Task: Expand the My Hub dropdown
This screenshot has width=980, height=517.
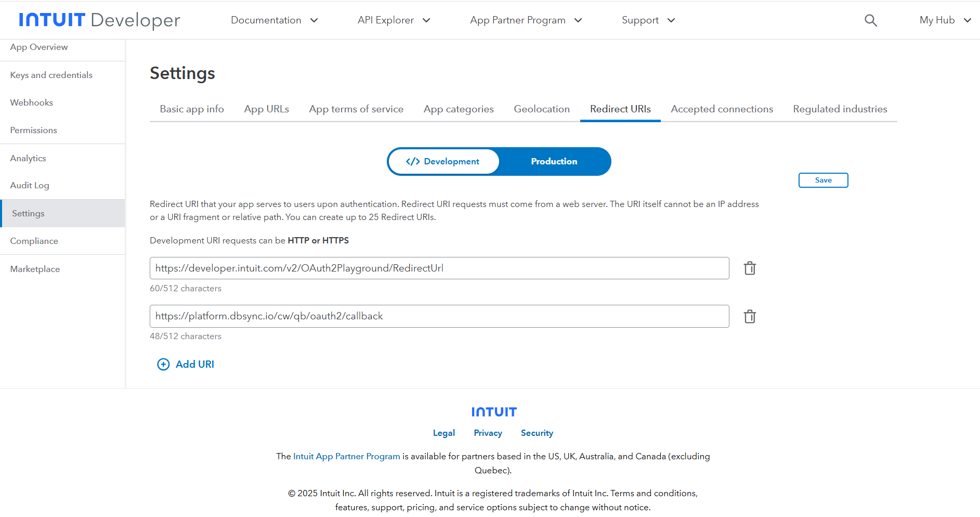Action: point(945,20)
